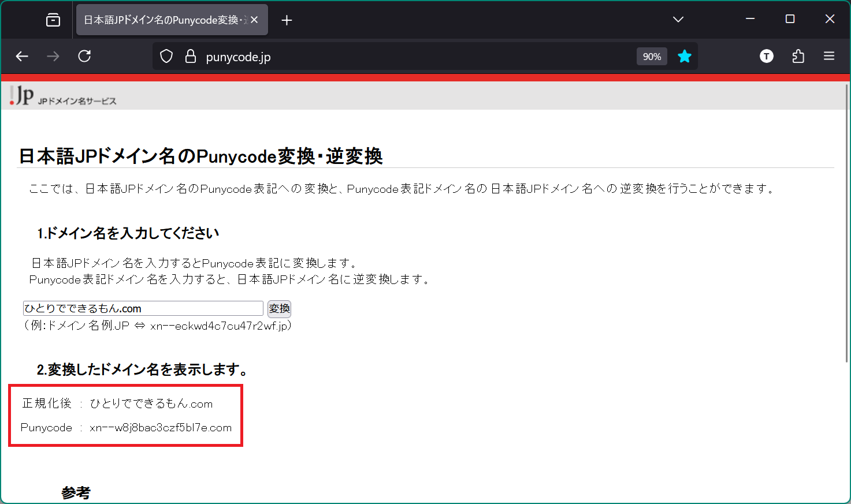Close the current browser tab

pos(254,19)
